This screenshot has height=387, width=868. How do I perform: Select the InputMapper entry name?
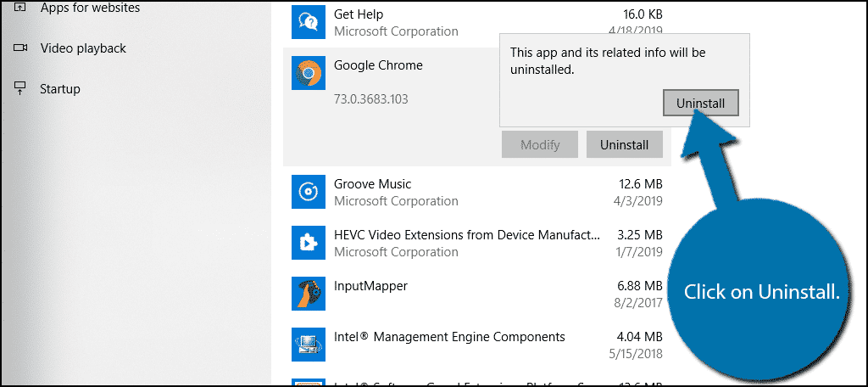coord(371,285)
